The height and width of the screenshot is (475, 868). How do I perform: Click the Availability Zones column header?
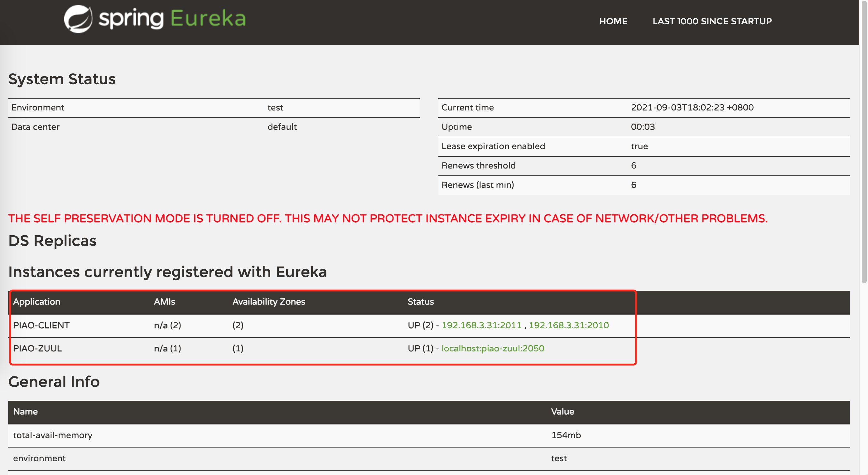tap(268, 301)
